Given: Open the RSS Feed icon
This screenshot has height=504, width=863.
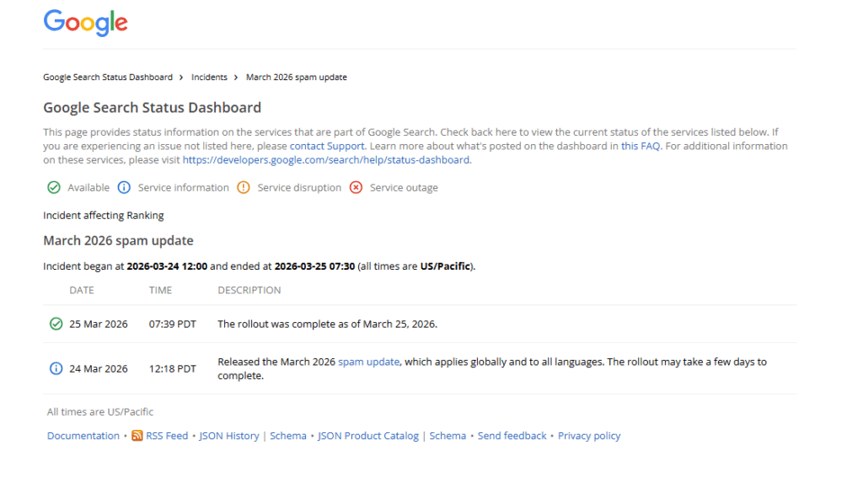Looking at the screenshot, I should point(137,436).
